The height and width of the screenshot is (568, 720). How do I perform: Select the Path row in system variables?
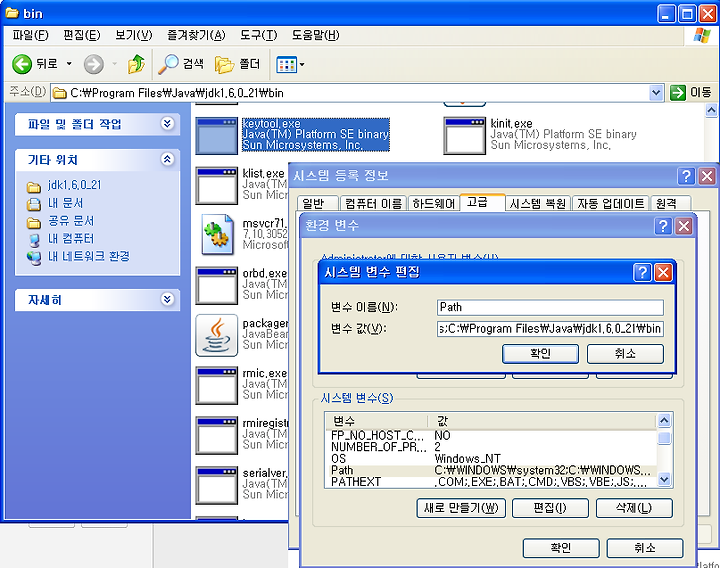(492, 471)
